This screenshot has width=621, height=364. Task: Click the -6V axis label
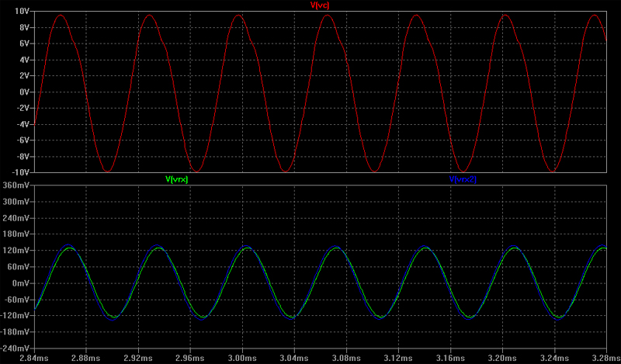pyautogui.click(x=23, y=140)
